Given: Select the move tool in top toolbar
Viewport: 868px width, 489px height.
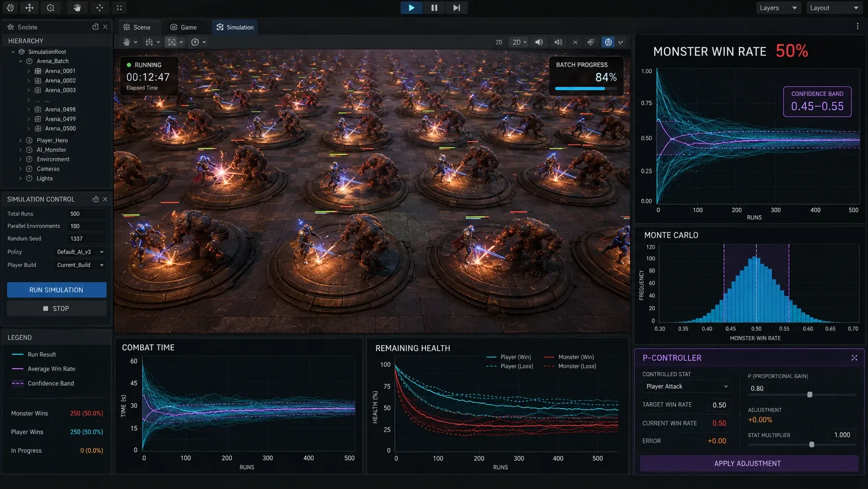Looking at the screenshot, I should (x=30, y=8).
